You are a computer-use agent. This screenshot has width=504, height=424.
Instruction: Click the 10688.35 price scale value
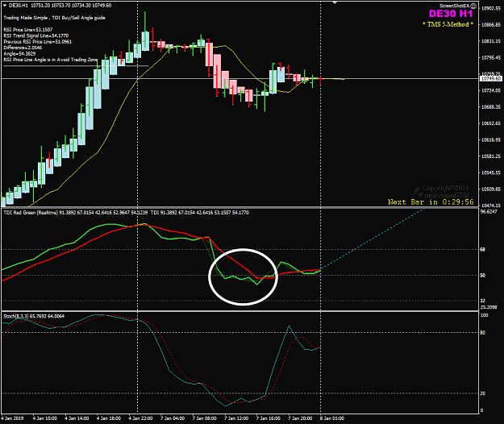tap(490, 107)
